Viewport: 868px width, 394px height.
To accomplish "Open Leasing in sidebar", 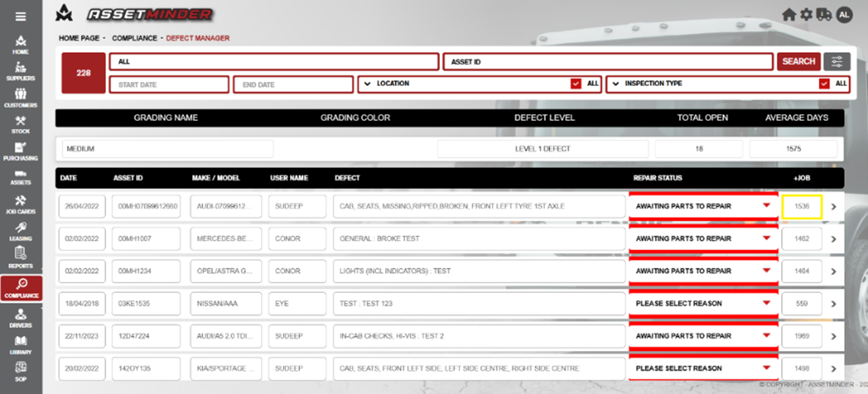I will pos(21,231).
